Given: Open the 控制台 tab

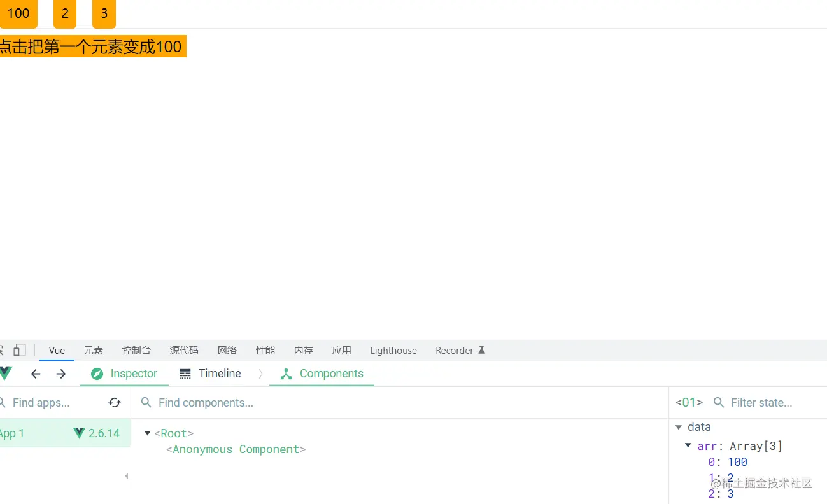Looking at the screenshot, I should [x=136, y=351].
